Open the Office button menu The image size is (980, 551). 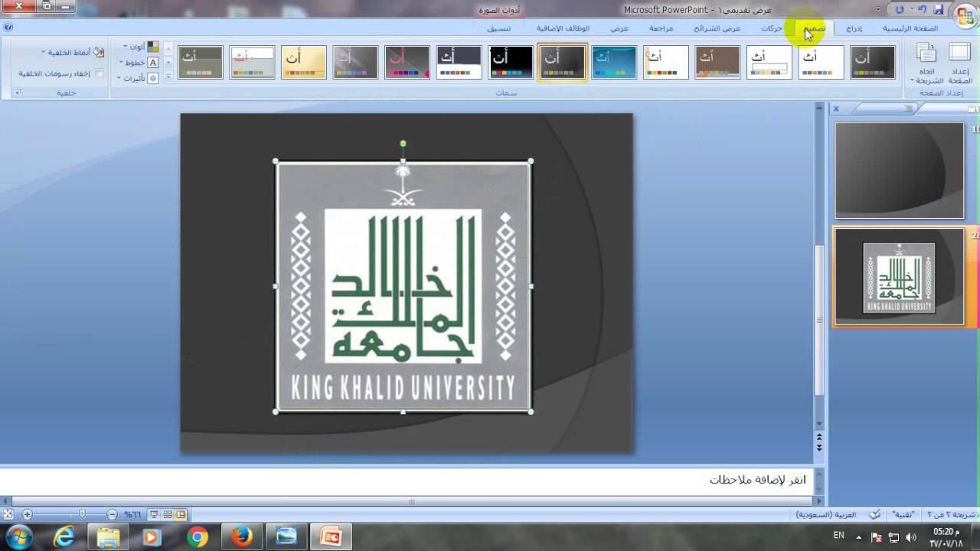[965, 15]
